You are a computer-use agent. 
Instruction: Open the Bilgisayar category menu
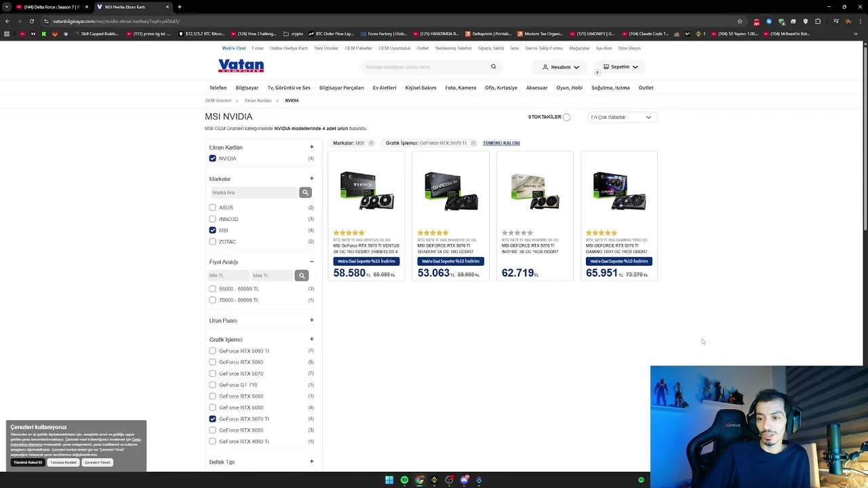tap(247, 87)
